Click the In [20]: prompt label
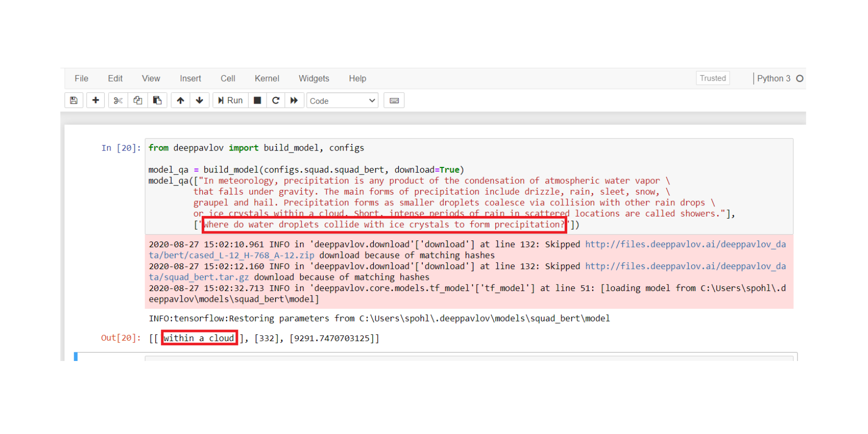The image size is (868, 434). 120,148
